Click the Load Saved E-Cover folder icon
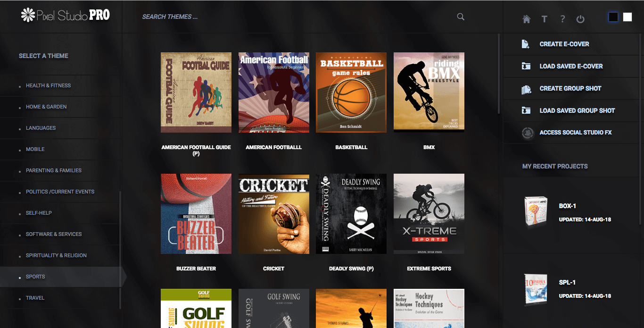 click(x=526, y=66)
